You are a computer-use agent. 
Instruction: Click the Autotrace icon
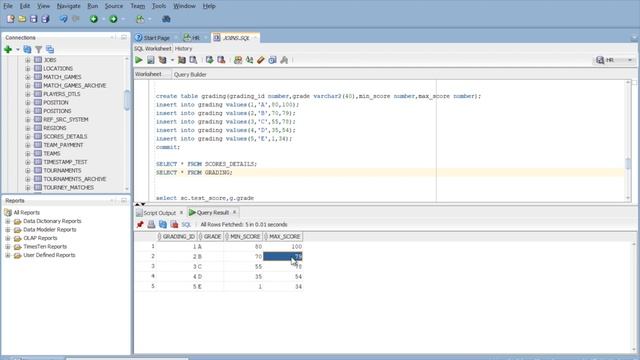182,60
